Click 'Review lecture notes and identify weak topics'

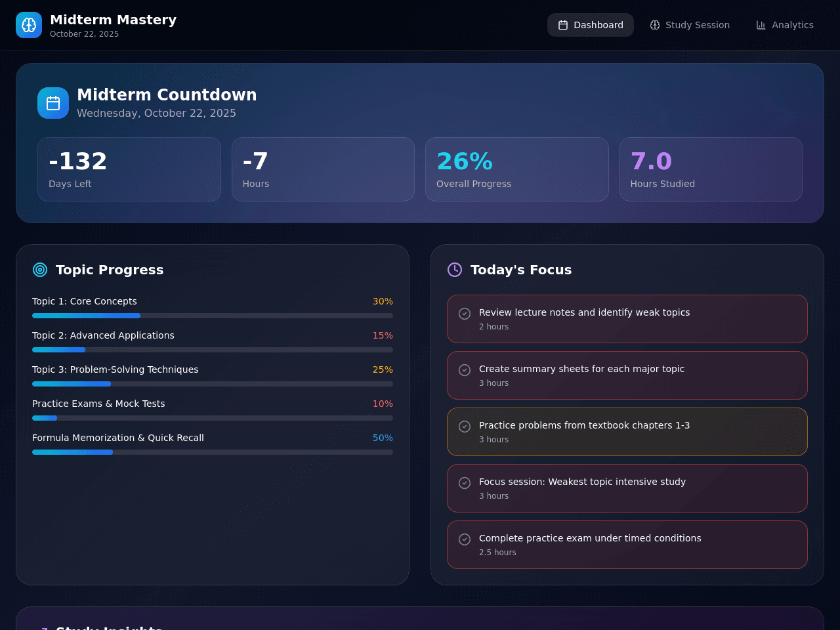tap(584, 312)
